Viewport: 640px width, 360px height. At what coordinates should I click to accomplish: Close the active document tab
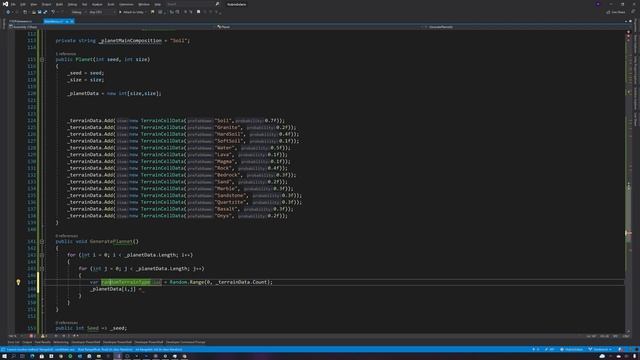[x=72, y=21]
